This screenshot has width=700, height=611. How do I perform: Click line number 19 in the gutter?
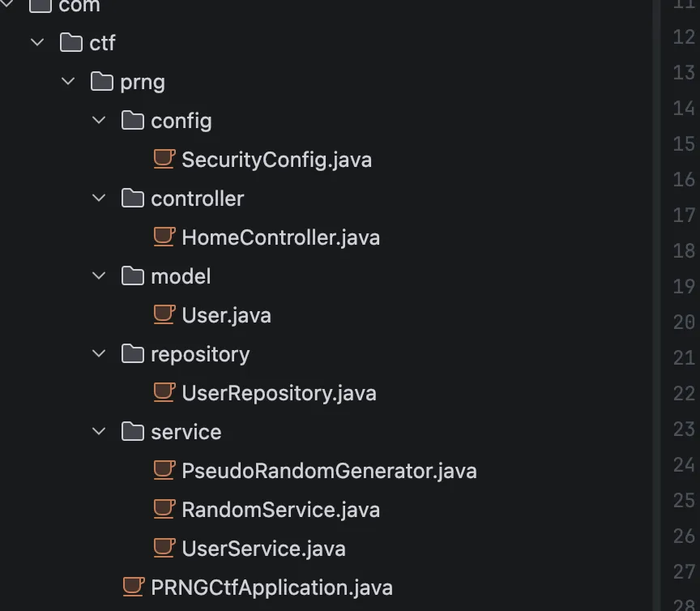(684, 286)
